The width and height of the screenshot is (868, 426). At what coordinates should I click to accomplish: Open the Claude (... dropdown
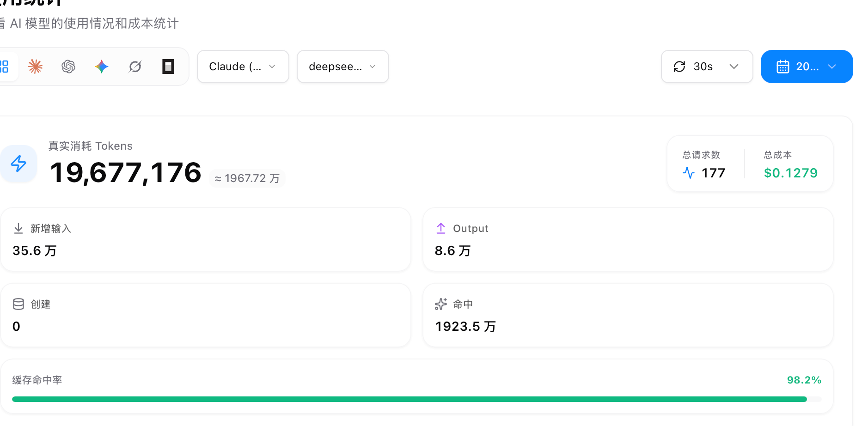(x=243, y=67)
